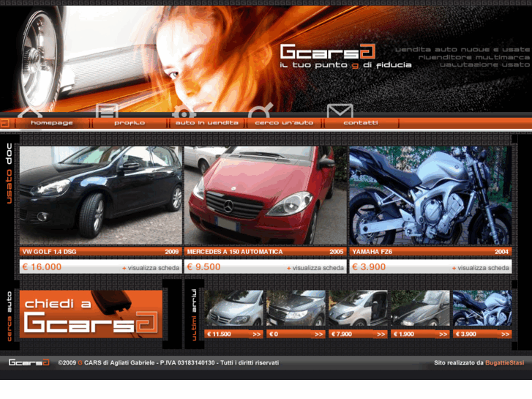
Task: Click the orange square icon left of homepage
Action: (4, 123)
